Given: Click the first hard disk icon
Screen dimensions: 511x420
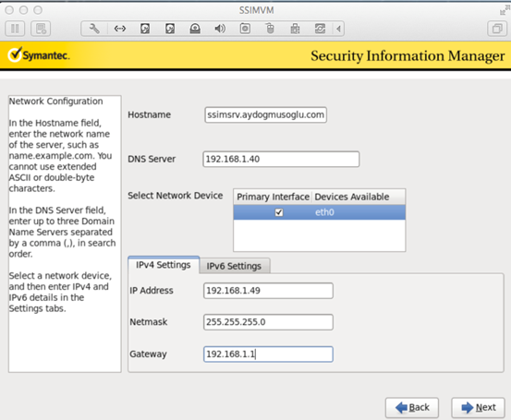Looking at the screenshot, I should click(145, 29).
